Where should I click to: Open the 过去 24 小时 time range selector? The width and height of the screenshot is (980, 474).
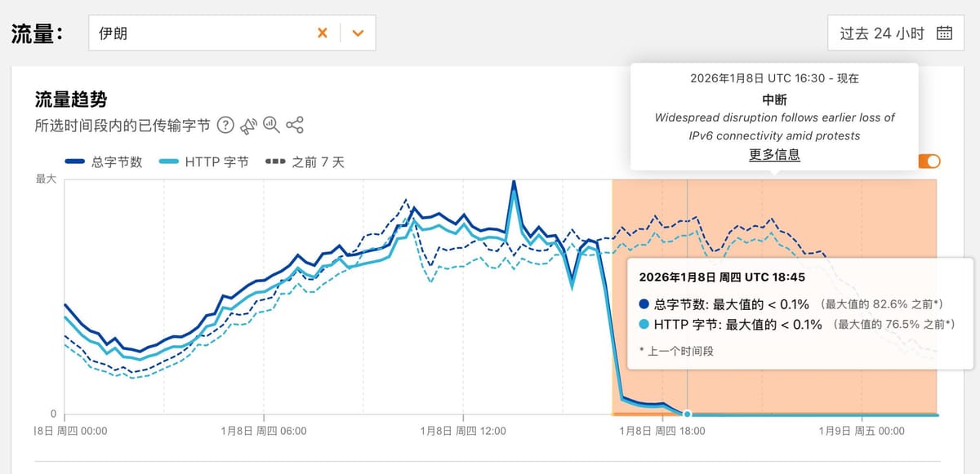coord(882,33)
